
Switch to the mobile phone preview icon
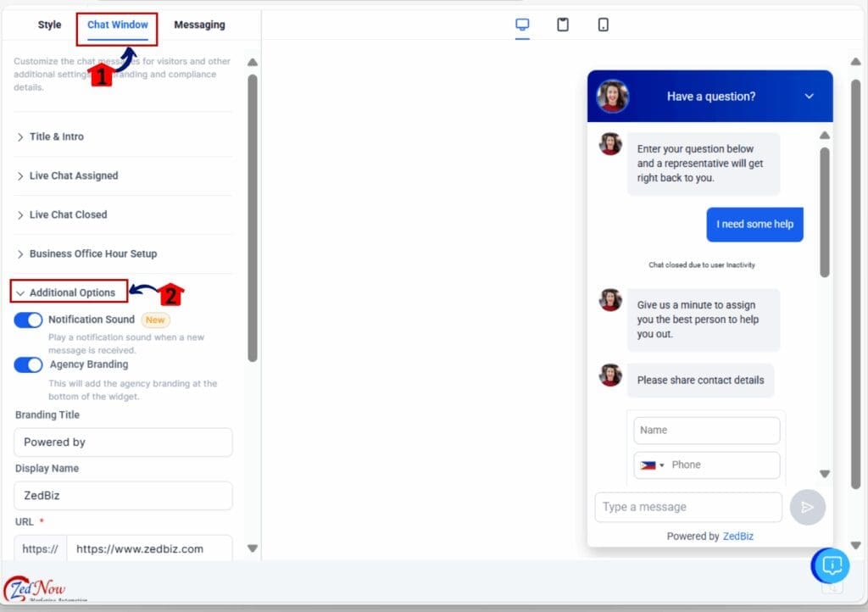click(604, 25)
